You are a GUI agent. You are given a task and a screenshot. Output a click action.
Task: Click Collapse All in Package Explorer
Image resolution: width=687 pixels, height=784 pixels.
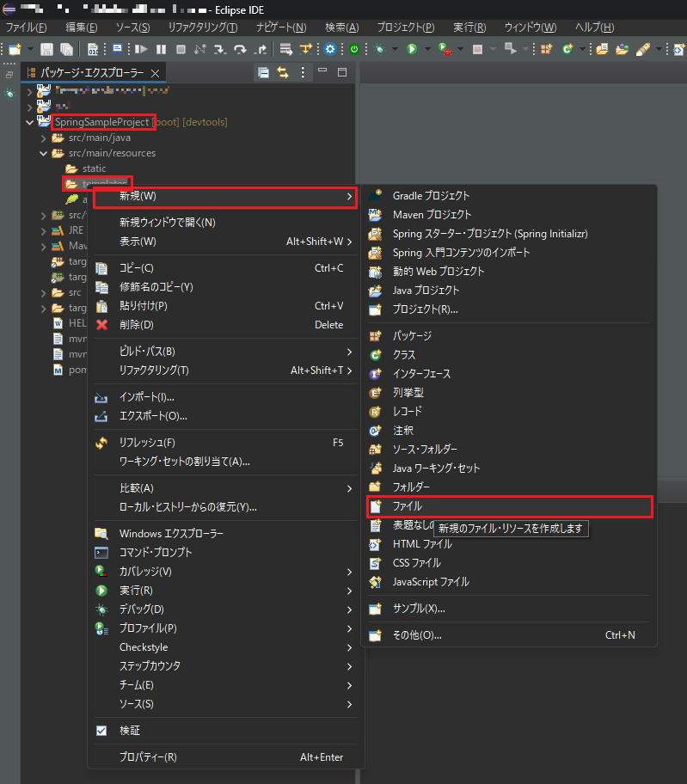click(263, 73)
